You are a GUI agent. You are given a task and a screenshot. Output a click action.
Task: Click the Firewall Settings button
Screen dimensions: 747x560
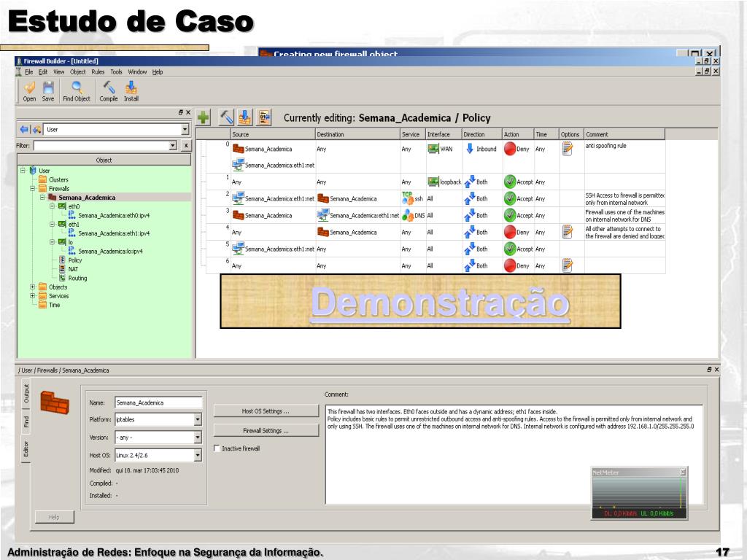coord(266,430)
